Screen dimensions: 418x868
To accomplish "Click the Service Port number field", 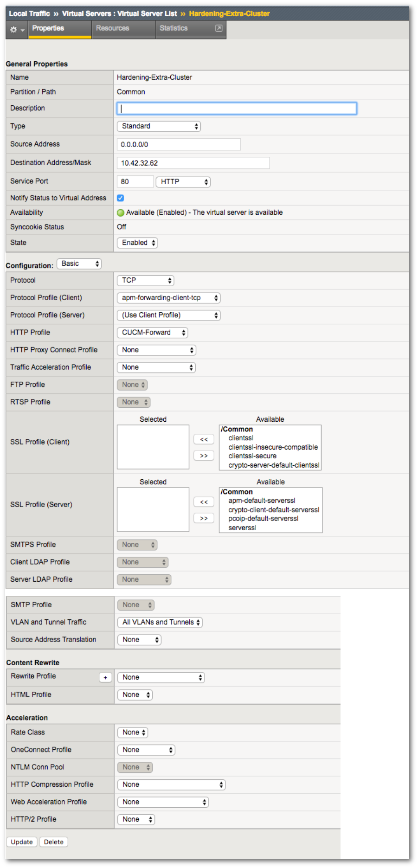I will point(135,182).
